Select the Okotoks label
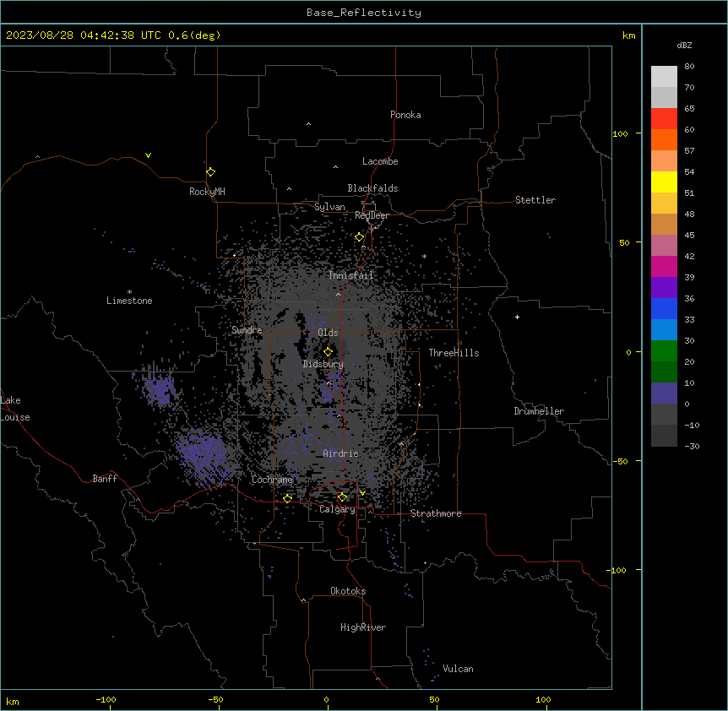728x711 pixels. click(348, 591)
